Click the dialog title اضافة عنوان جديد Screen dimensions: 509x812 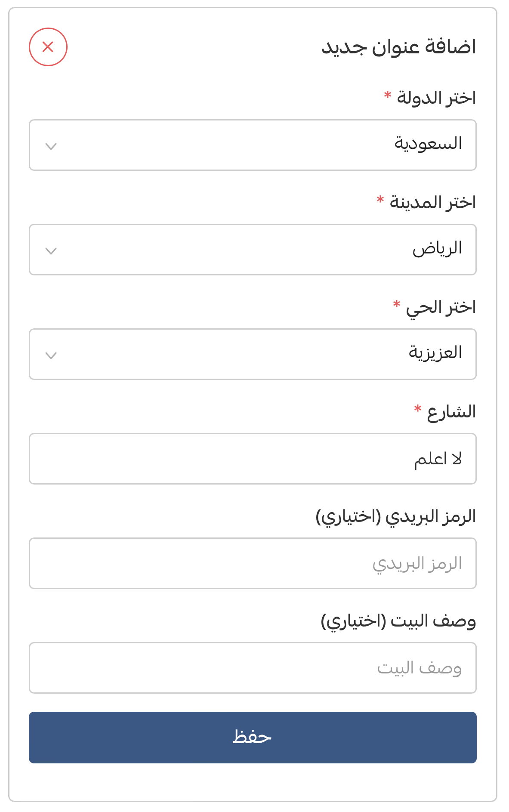pos(399,47)
